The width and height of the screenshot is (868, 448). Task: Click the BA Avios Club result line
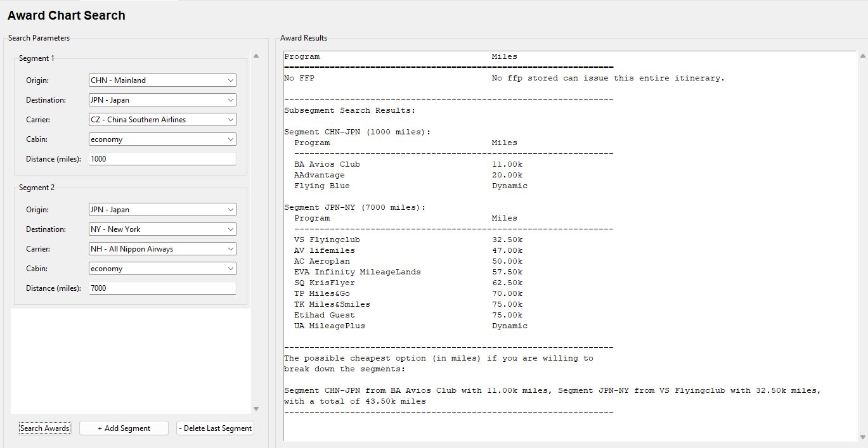click(x=327, y=165)
